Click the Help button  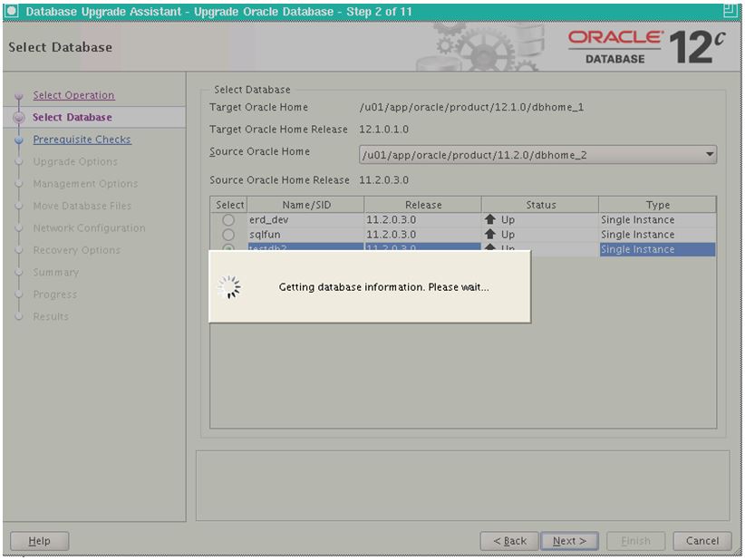[x=40, y=541]
